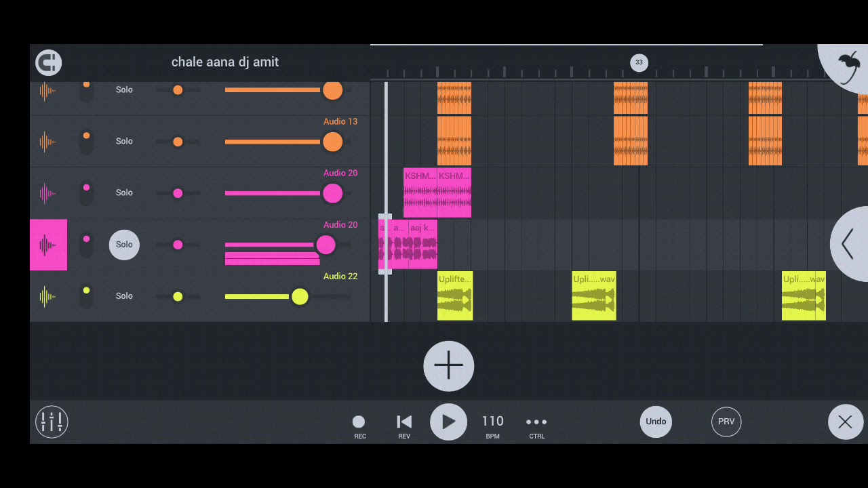Solo the Audio 20 KSHM track

click(x=124, y=192)
